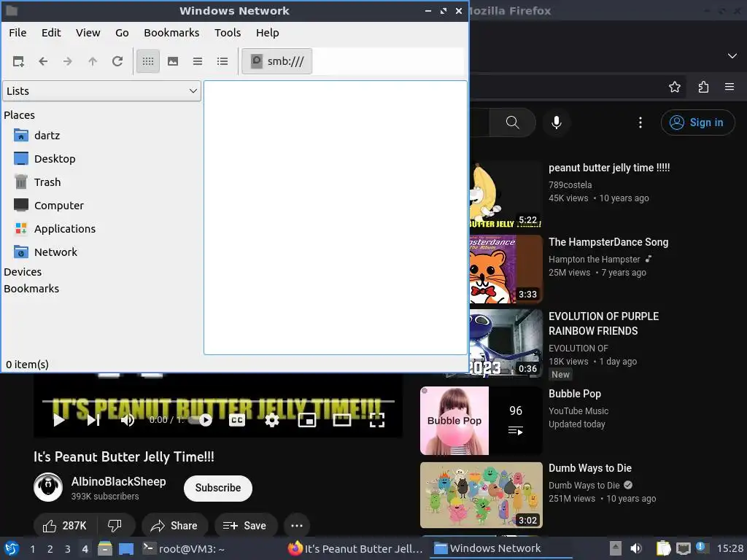This screenshot has width=747, height=560.
Task: Open the Tools menu
Action: [x=228, y=33]
